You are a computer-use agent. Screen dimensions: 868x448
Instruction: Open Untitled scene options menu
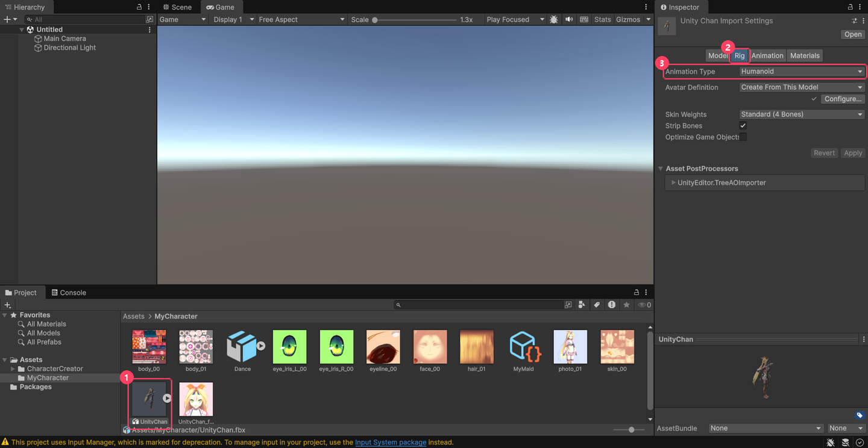[149, 30]
